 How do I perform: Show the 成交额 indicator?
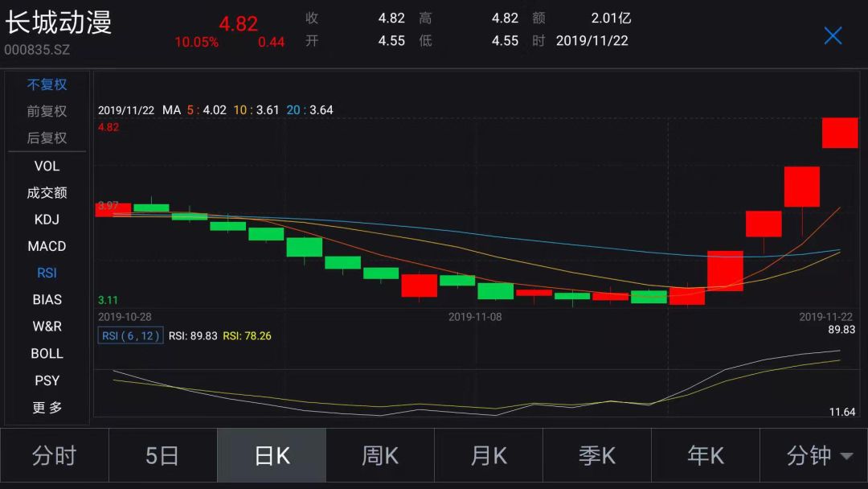tap(47, 193)
